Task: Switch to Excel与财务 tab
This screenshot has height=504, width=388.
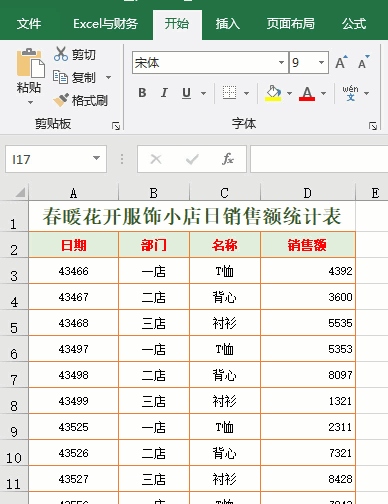Action: [x=105, y=24]
